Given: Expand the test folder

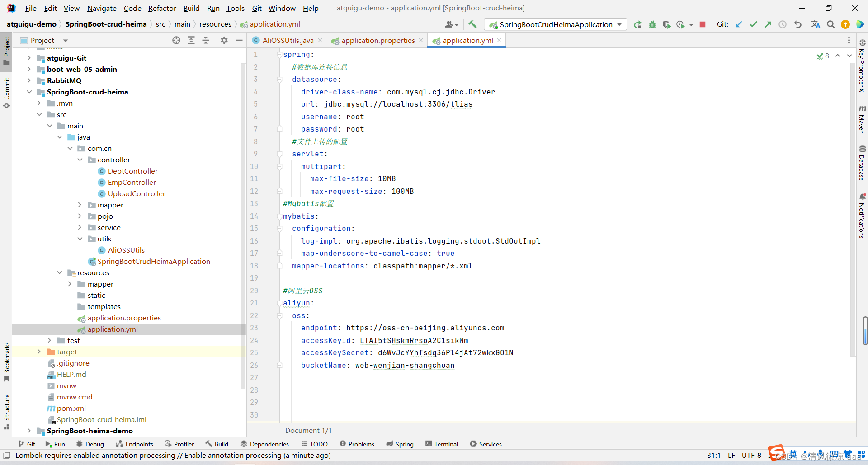Looking at the screenshot, I should click(50, 340).
